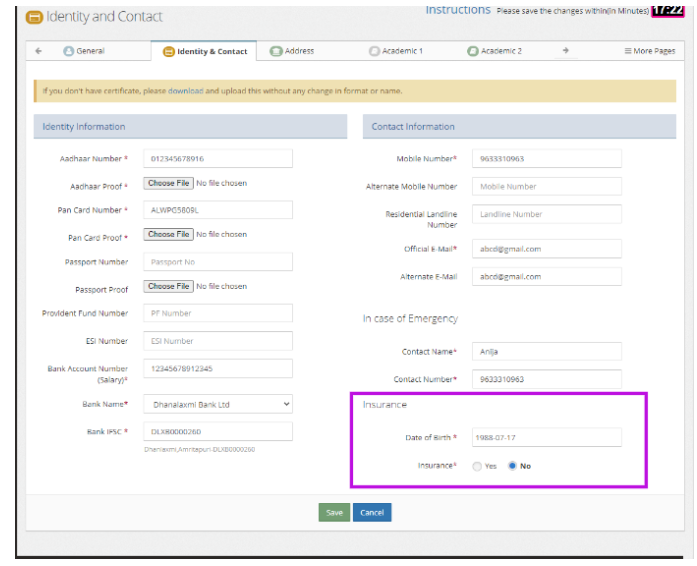This screenshot has height=566, width=697.
Task: Click the back arrow tab icon
Action: pyautogui.click(x=38, y=51)
